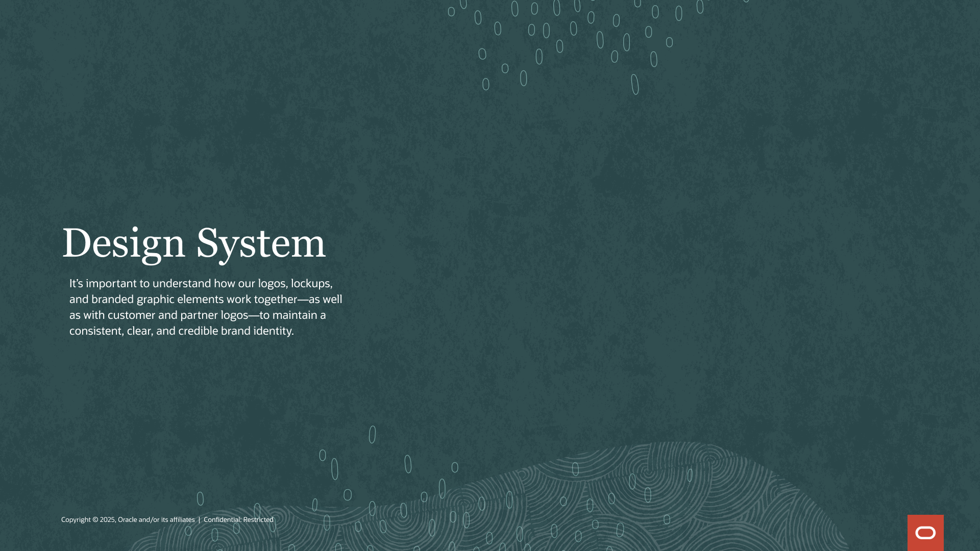Click the line beginning "as with customer and partner"
This screenshot has height=551, width=980.
(198, 315)
